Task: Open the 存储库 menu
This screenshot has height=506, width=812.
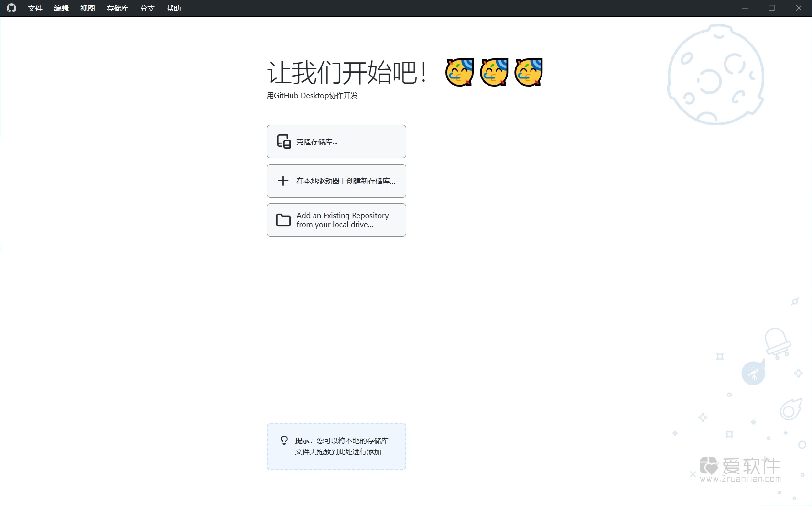Action: (118, 8)
